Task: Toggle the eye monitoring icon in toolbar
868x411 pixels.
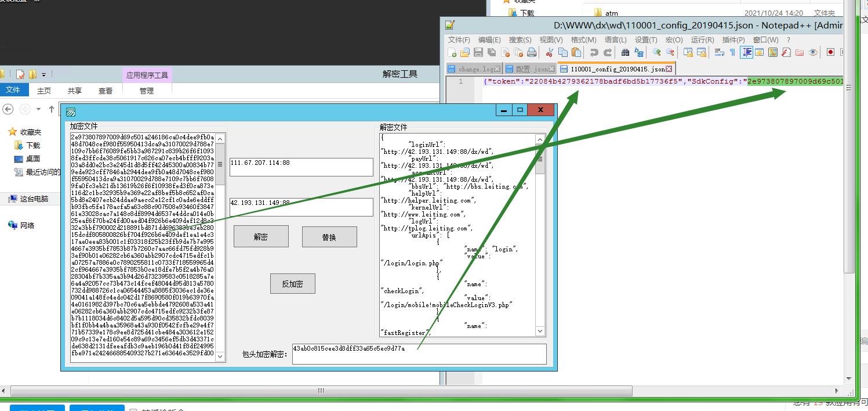Action: [x=813, y=52]
